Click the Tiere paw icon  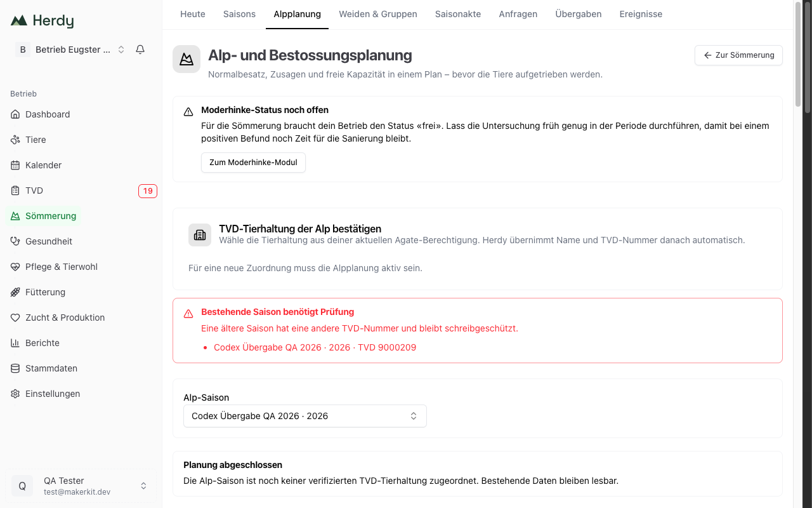point(15,140)
